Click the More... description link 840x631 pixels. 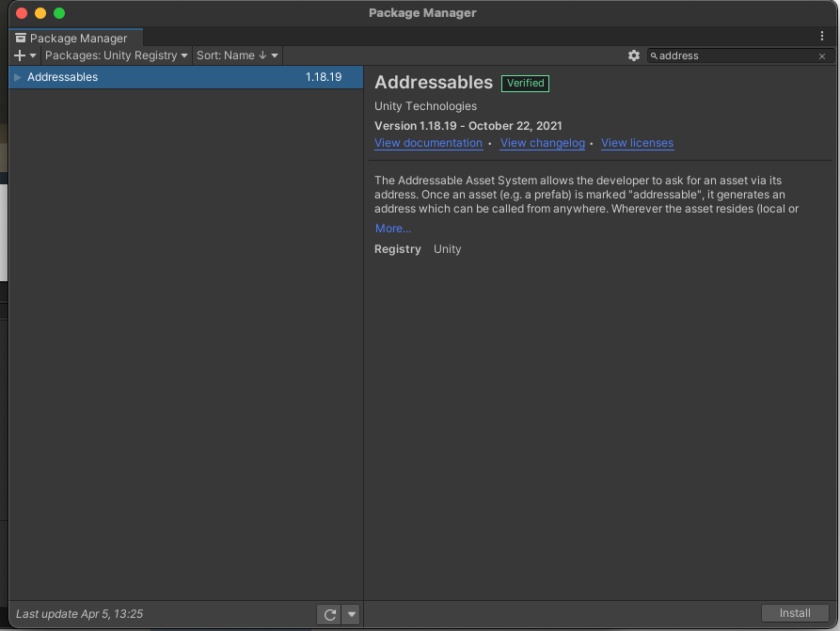392,228
